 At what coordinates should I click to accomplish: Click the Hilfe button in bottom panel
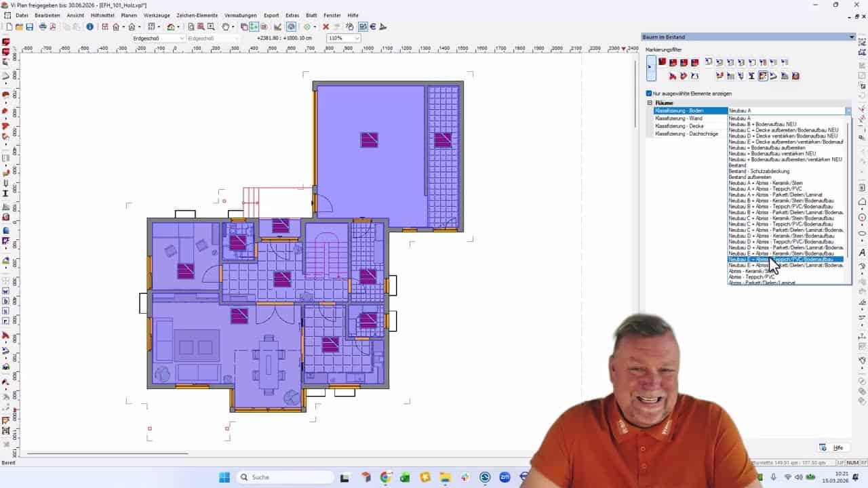click(833, 448)
